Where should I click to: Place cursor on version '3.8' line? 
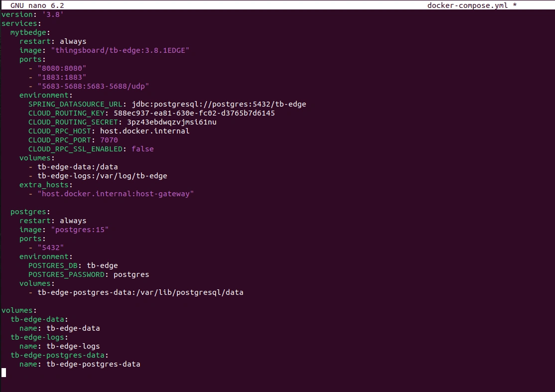32,14
